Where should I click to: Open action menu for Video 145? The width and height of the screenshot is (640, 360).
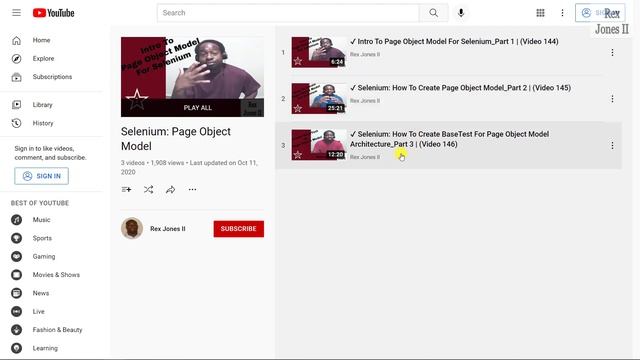click(612, 99)
